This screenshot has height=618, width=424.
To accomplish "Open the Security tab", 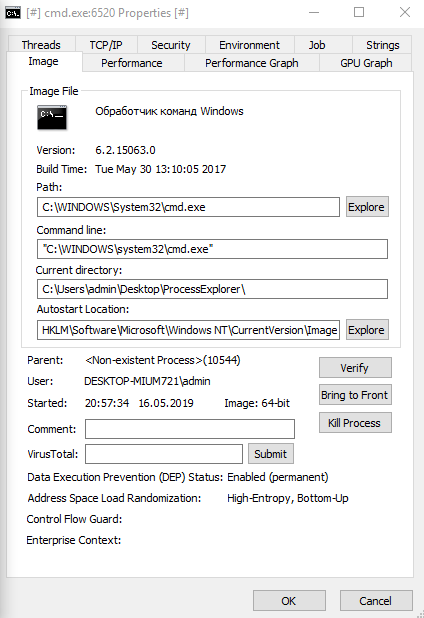I will [171, 45].
